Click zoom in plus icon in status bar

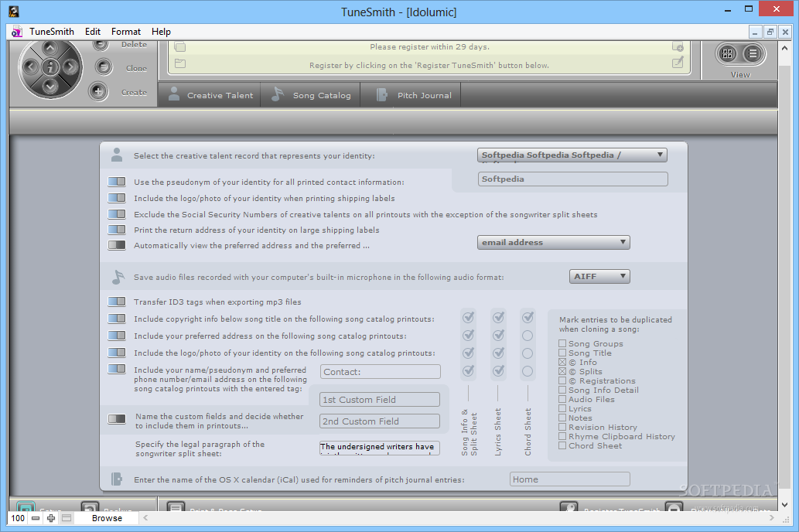pyautogui.click(x=51, y=518)
